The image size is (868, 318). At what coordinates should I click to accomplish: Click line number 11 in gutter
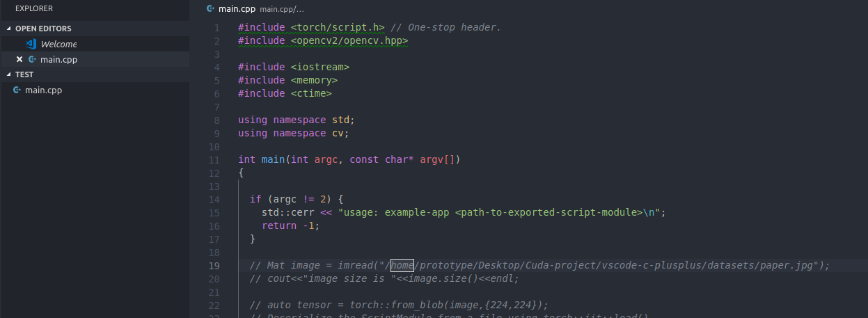pos(214,160)
